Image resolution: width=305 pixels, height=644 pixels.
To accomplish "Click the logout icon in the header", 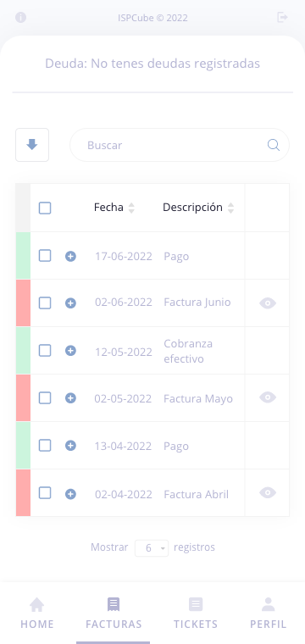I will coord(282,17).
